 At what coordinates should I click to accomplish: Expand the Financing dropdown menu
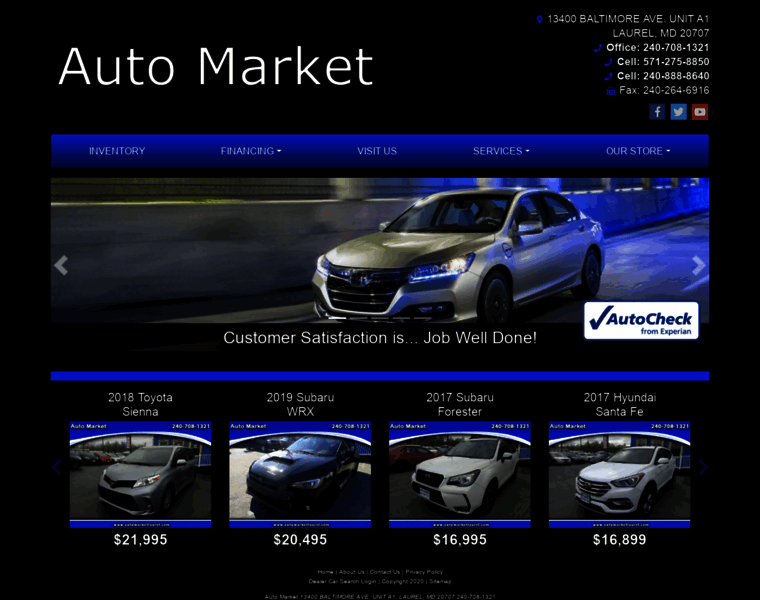click(x=251, y=151)
